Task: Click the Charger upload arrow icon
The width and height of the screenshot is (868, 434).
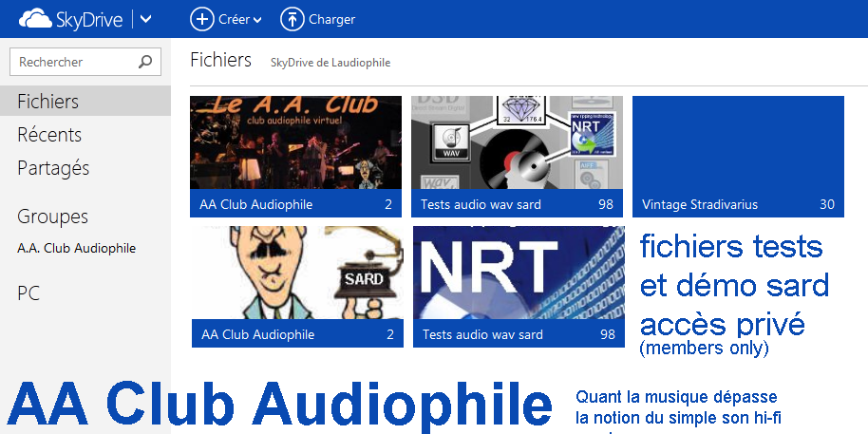Action: 292,19
